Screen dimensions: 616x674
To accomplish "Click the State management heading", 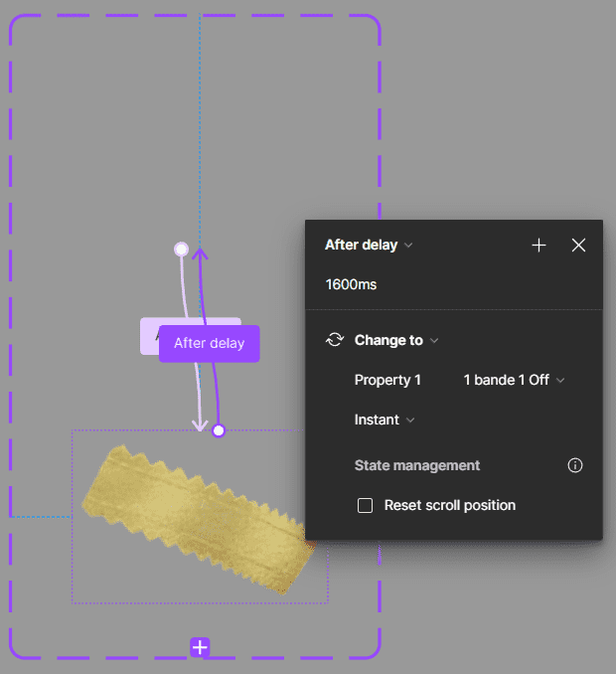I will [417, 465].
